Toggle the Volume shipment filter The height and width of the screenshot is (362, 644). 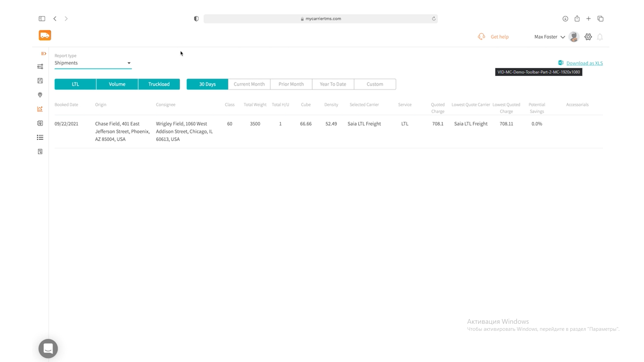[117, 84]
